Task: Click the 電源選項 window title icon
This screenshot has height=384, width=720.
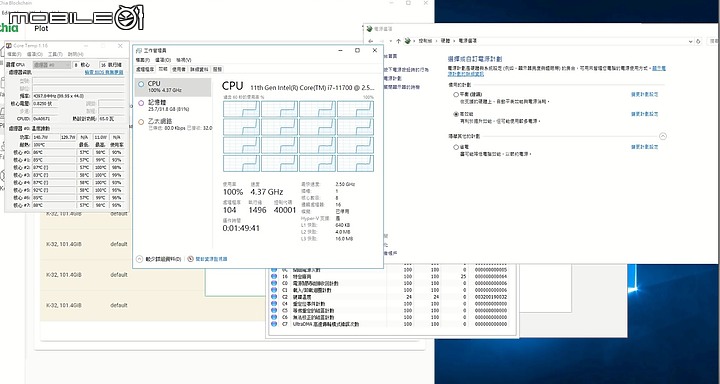Action: [x=370, y=29]
